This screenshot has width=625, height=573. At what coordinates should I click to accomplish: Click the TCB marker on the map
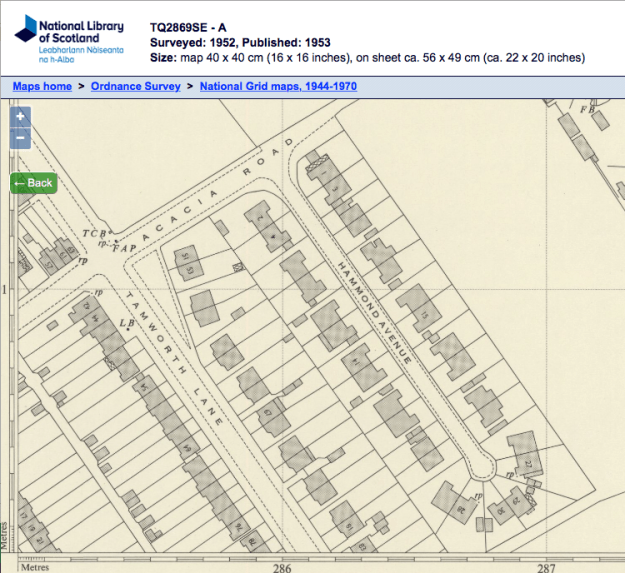point(95,235)
